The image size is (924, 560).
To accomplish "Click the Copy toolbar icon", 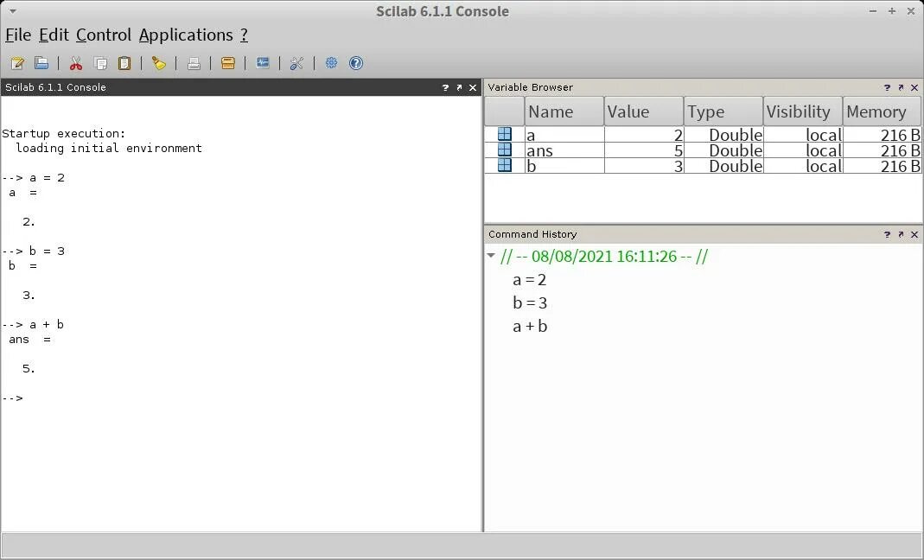I will click(101, 63).
